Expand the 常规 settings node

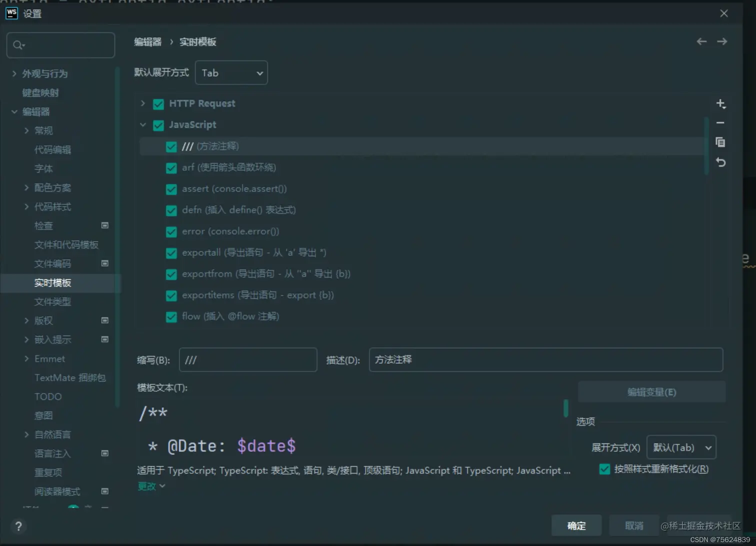pyautogui.click(x=26, y=130)
